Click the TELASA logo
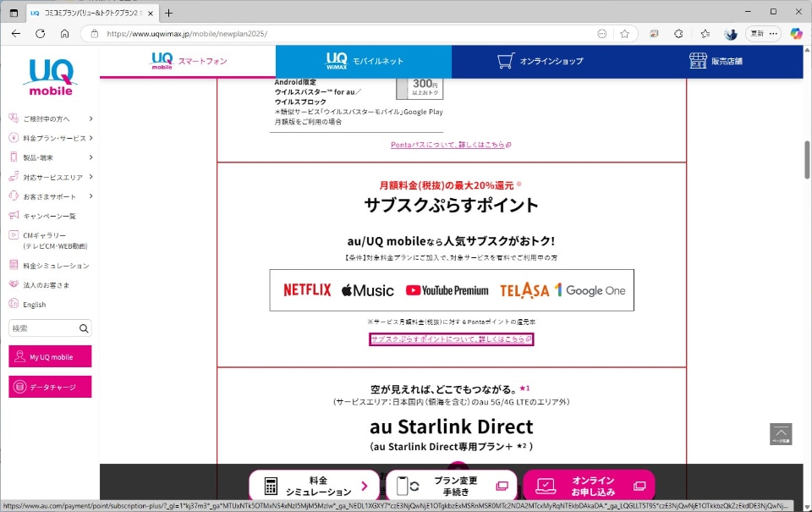 tap(524, 290)
